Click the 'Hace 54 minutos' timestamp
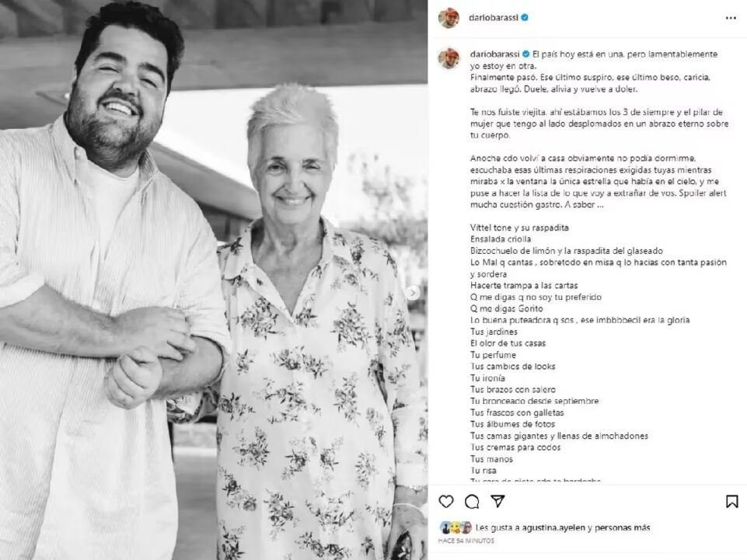The image size is (747, 560). 466,541
